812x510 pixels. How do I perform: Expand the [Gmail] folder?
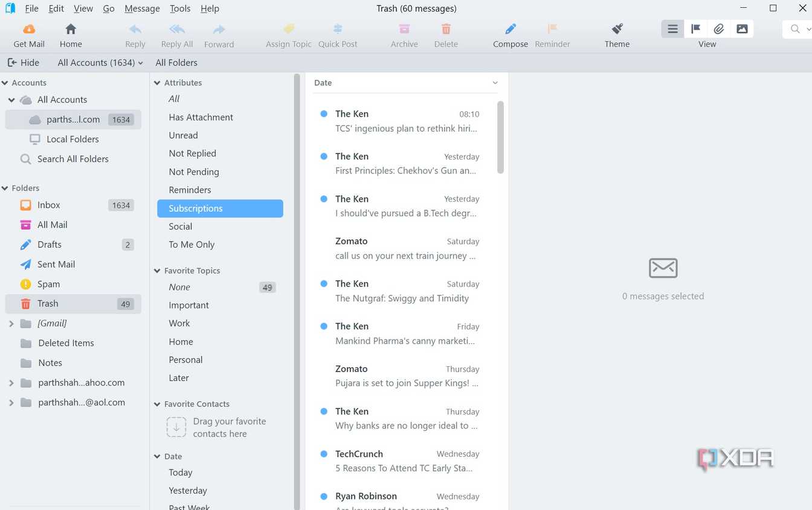pyautogui.click(x=11, y=324)
